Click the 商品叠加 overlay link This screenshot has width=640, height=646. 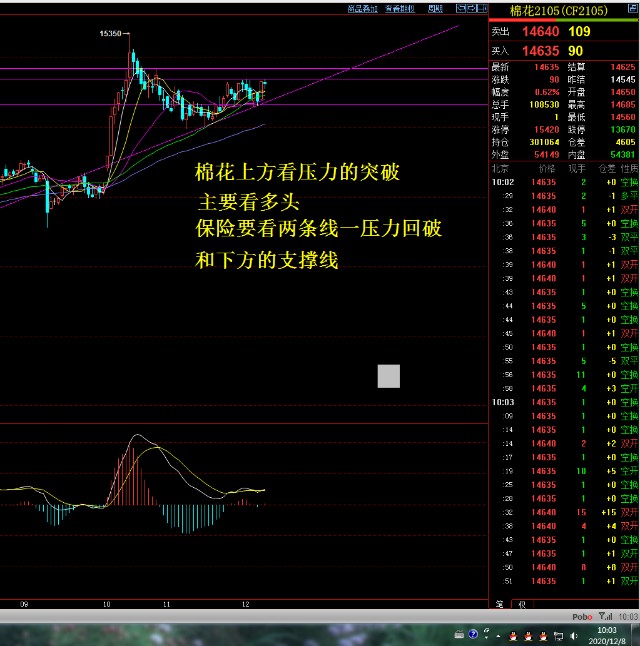[362, 8]
